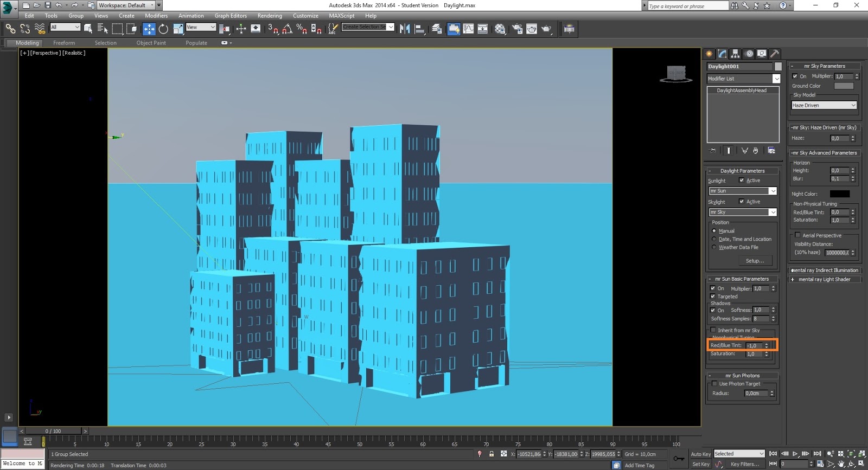
Task: Click the Pan View hand icon
Action: coord(841,464)
